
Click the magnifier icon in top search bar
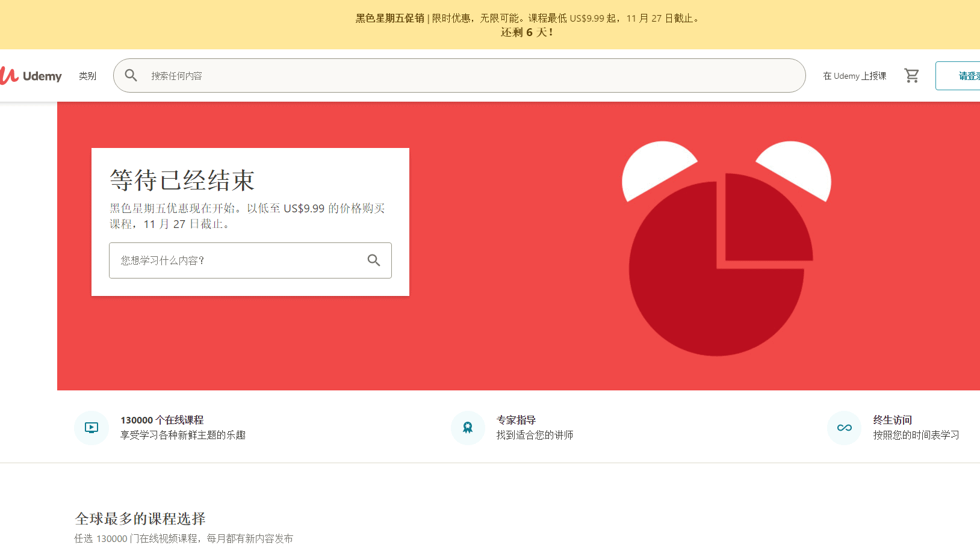(x=131, y=75)
